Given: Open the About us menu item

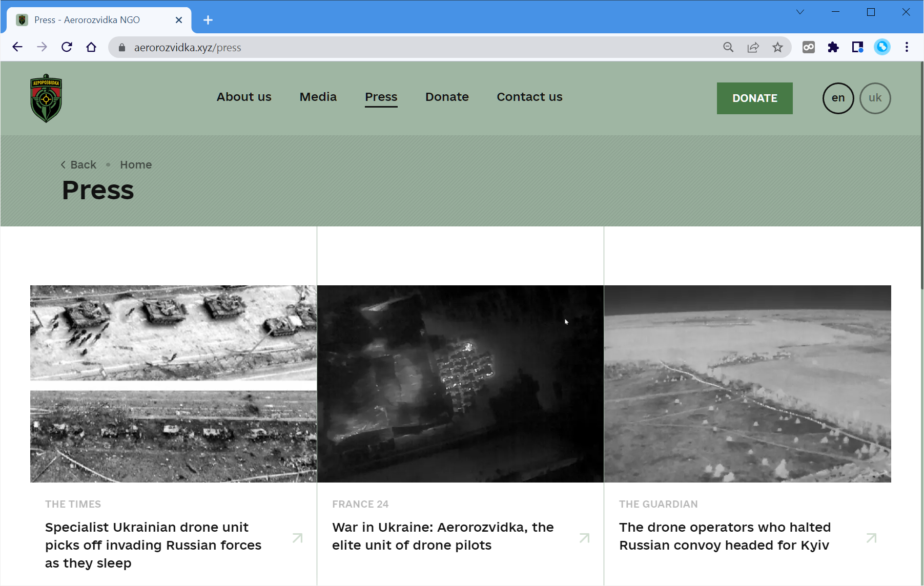Looking at the screenshot, I should click(244, 97).
